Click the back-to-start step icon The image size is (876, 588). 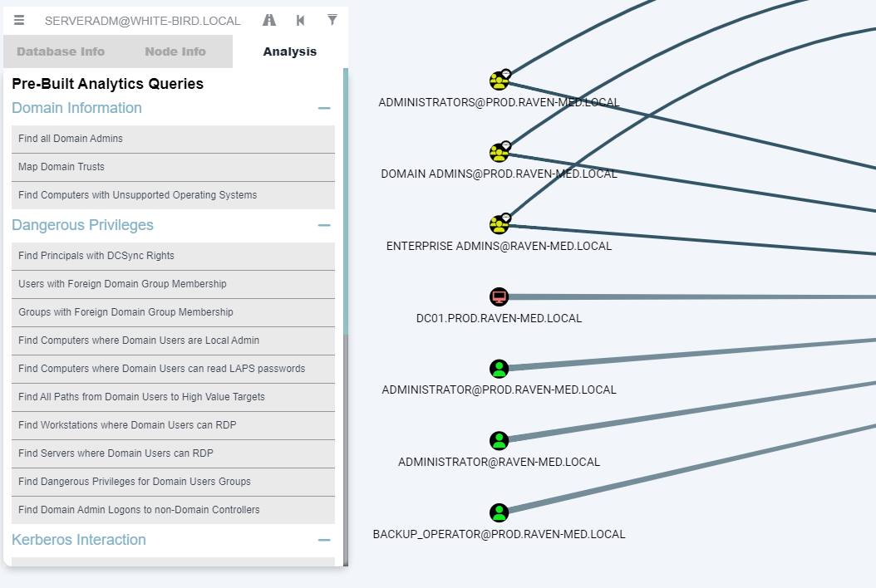tap(300, 21)
